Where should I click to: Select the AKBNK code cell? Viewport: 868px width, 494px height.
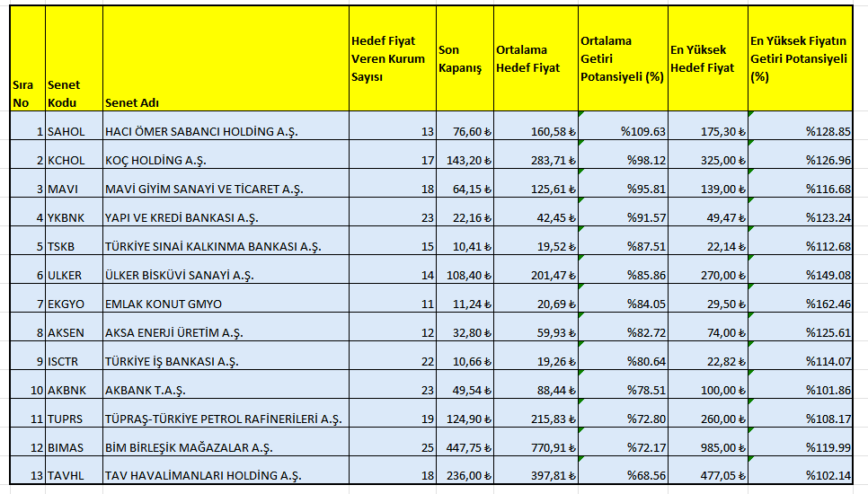[75, 384]
